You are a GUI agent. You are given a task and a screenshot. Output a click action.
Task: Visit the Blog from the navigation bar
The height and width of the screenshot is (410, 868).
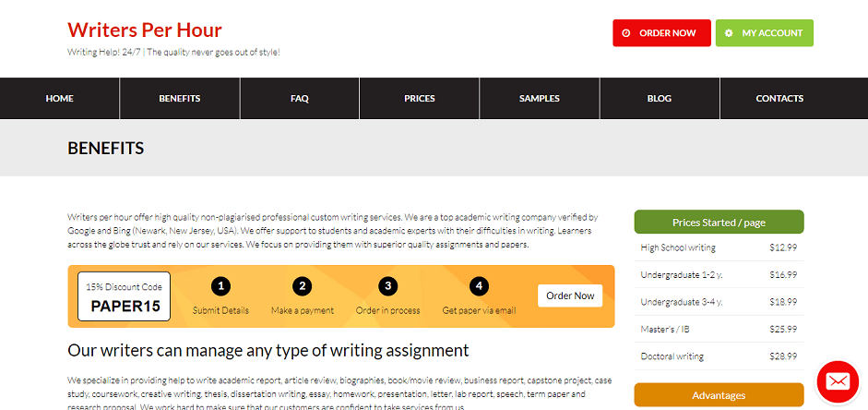tap(660, 99)
